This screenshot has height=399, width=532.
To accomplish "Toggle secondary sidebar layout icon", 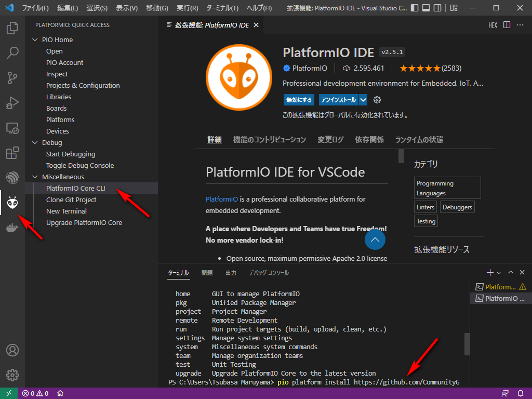I will tap(437, 8).
